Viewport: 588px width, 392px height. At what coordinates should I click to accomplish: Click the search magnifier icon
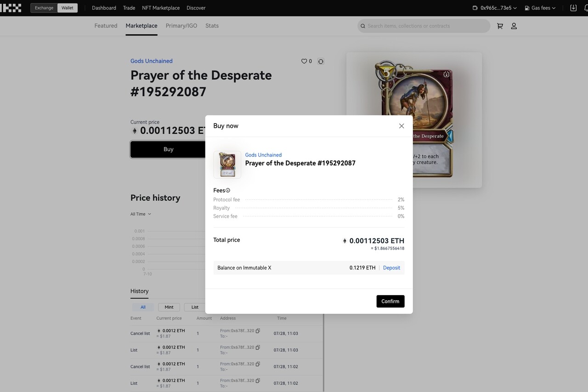(x=363, y=26)
